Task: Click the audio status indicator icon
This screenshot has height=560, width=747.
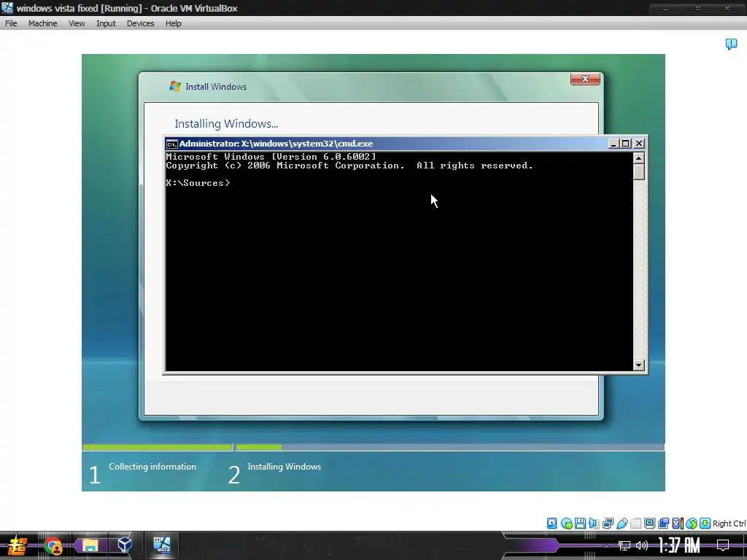Action: (x=594, y=524)
